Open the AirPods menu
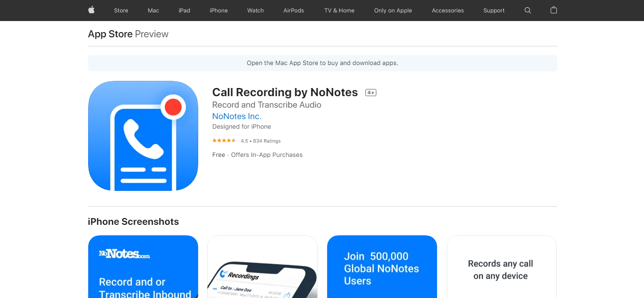 294,11
